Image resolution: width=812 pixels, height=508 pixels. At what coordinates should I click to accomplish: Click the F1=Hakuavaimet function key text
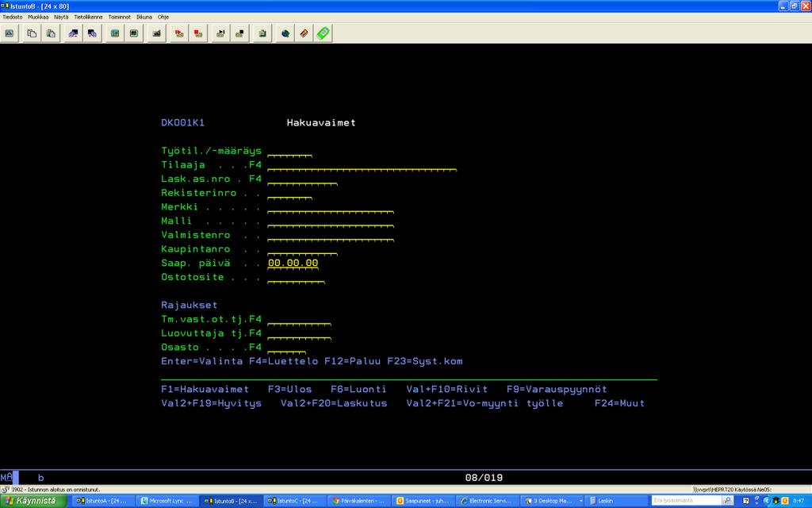(x=205, y=389)
